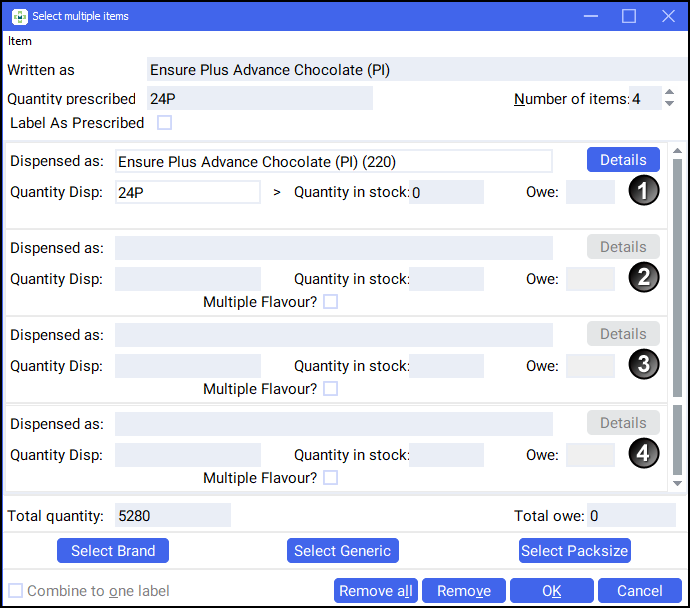Decrease the Number of items value
The image size is (690, 608).
[669, 104]
